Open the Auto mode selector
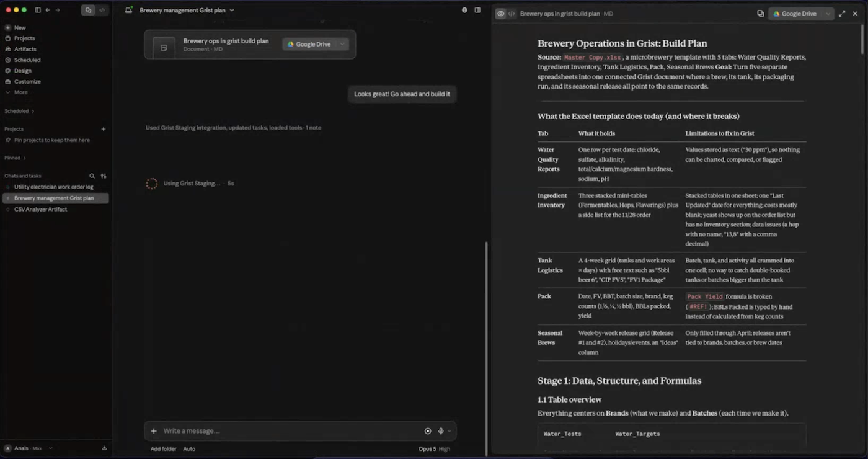 (189, 448)
